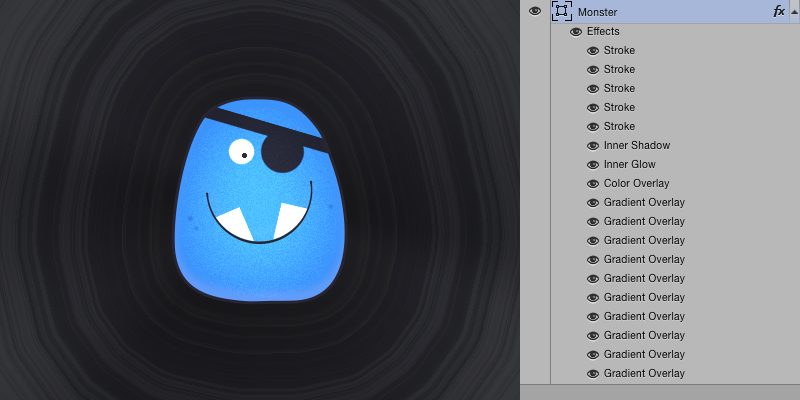Click the monster's white open eye
Image resolution: width=800 pixels, height=400 pixels.
point(242,152)
